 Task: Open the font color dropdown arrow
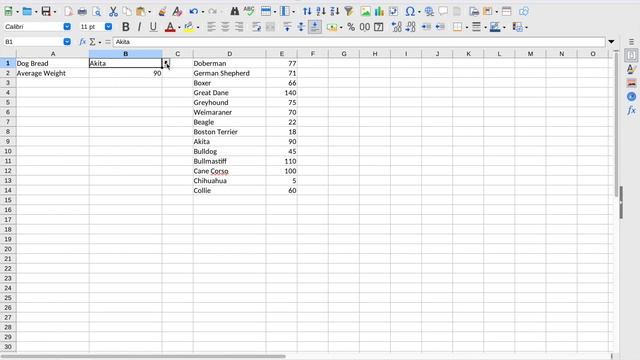tap(179, 27)
